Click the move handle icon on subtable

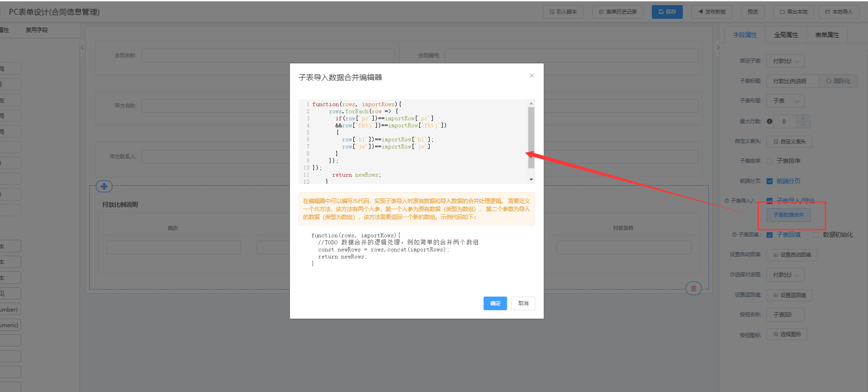coord(104,187)
